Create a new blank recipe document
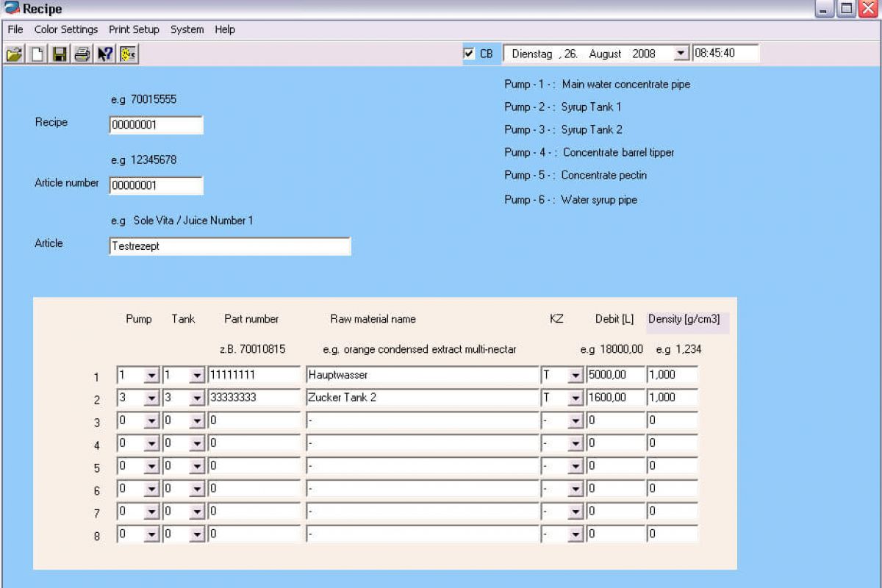Image resolution: width=882 pixels, height=588 pixels. pyautogui.click(x=37, y=54)
